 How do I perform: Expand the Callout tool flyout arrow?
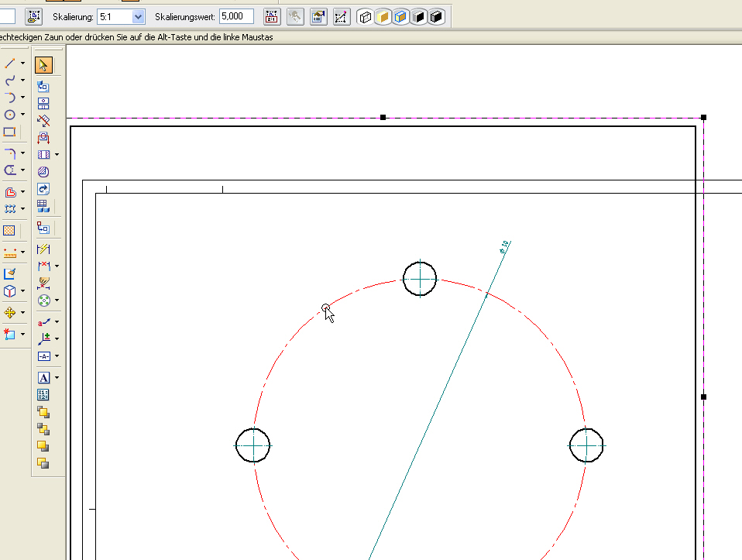point(57,322)
